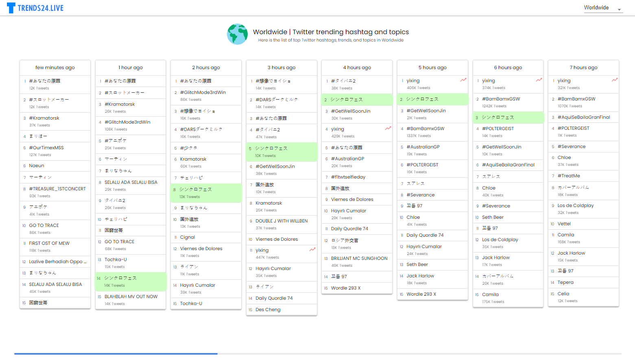Screen dimensions: 635x364
Task: Open Kramatorsk in 2 hours ago column
Action: click(193, 159)
